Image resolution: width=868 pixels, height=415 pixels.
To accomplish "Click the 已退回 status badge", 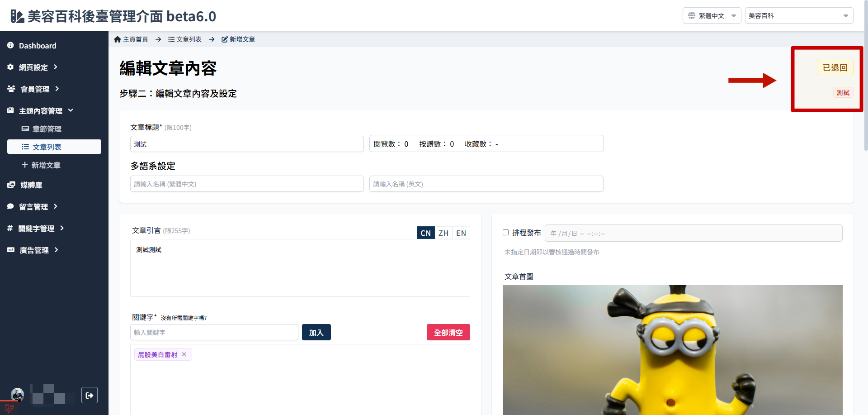I will coord(835,67).
